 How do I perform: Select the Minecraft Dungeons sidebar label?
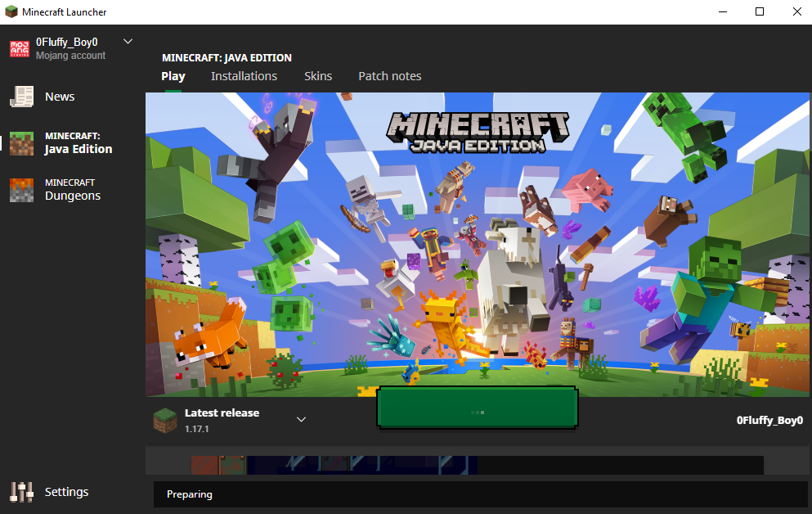click(73, 190)
